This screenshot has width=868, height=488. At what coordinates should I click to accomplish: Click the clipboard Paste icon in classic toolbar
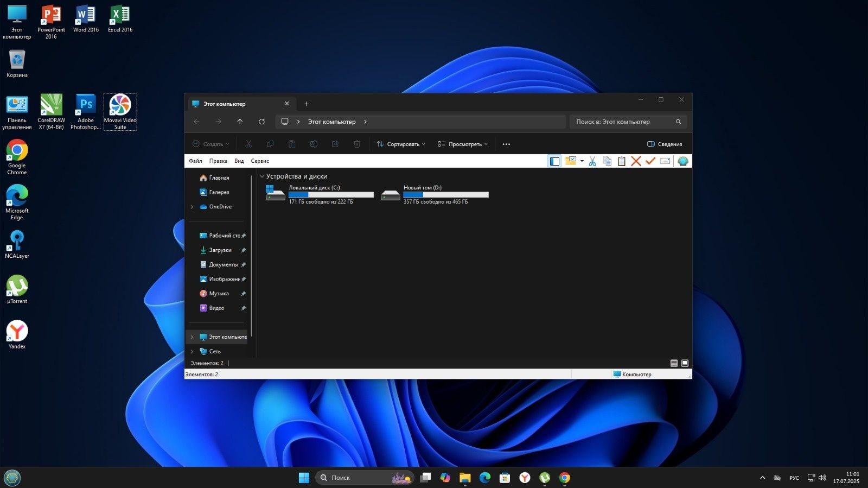pos(622,161)
